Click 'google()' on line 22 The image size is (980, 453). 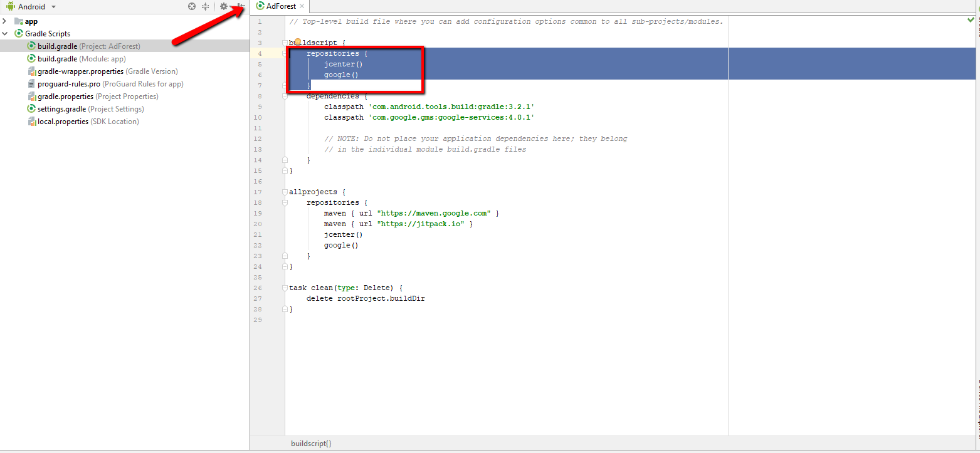pyautogui.click(x=341, y=246)
